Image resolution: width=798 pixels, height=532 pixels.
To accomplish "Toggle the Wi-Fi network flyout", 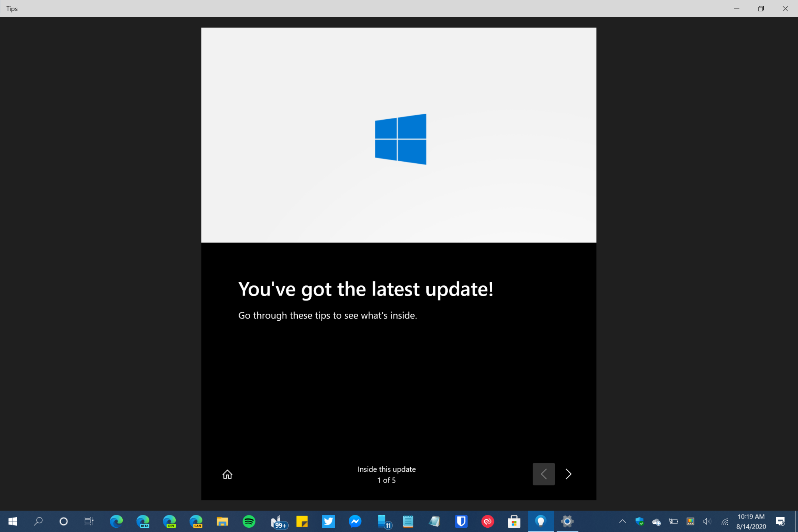I will pos(726,521).
